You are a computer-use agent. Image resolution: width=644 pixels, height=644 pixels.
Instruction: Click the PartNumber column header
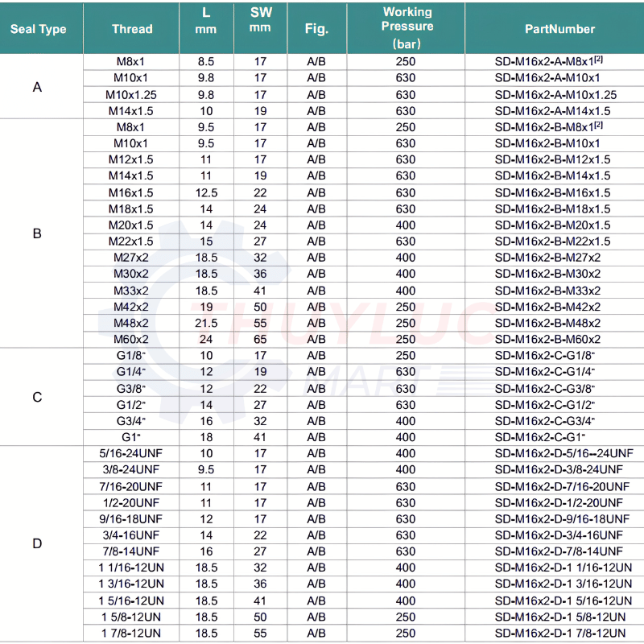(x=559, y=29)
